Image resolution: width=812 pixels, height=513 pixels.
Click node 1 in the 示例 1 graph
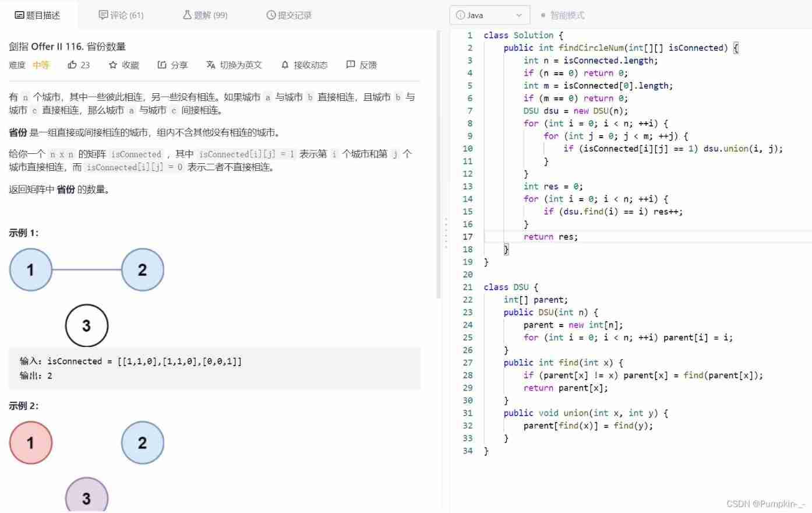(x=31, y=270)
